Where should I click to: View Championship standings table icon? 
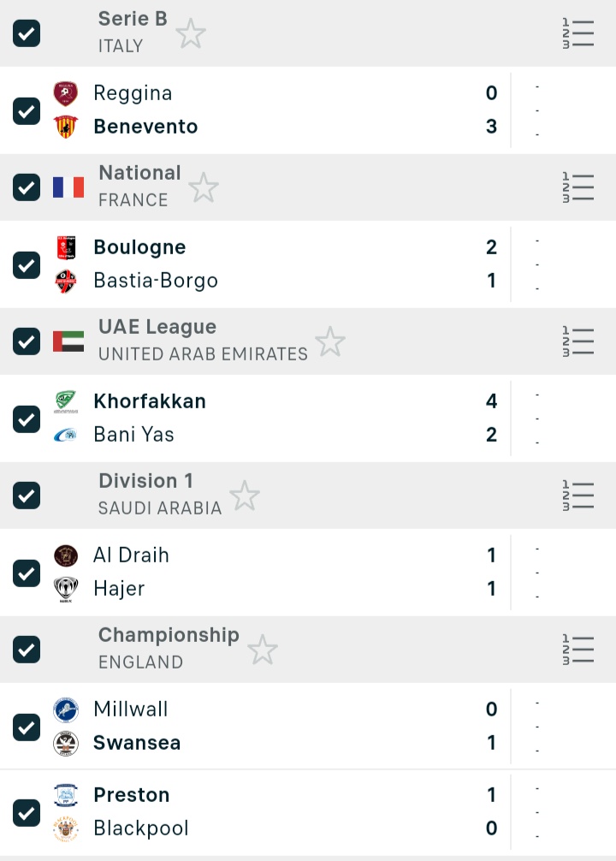pyautogui.click(x=578, y=650)
